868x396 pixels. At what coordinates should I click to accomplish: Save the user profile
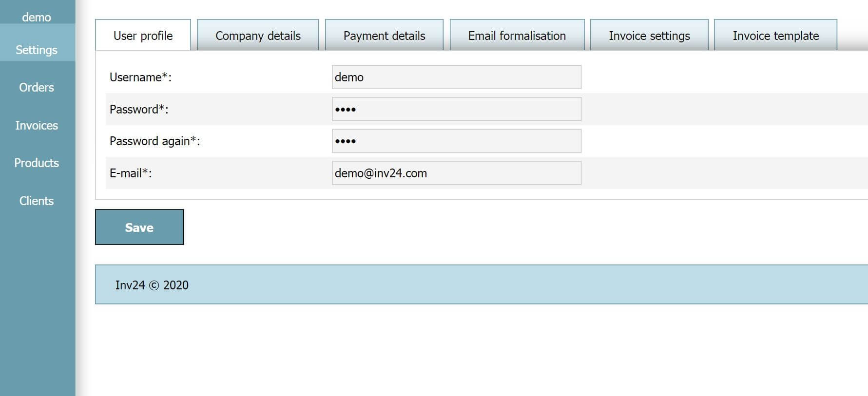pyautogui.click(x=139, y=227)
